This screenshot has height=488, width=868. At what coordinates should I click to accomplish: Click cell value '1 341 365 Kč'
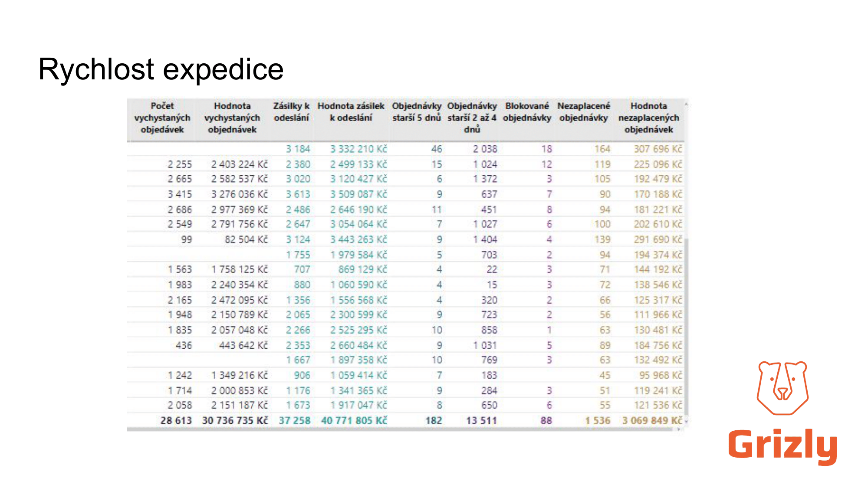pos(358,391)
